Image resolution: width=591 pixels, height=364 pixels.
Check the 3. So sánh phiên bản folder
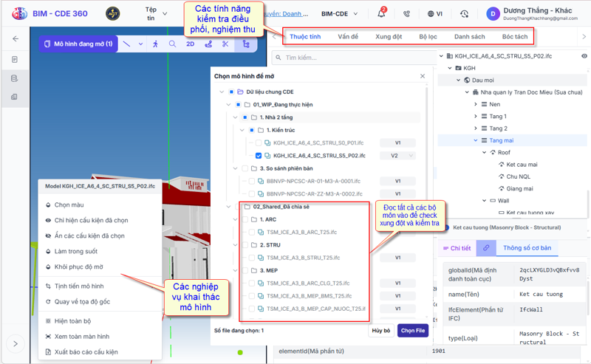pos(245,168)
